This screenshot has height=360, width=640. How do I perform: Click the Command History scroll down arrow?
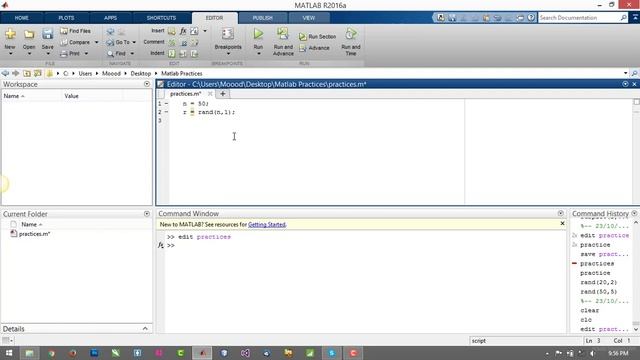636,329
